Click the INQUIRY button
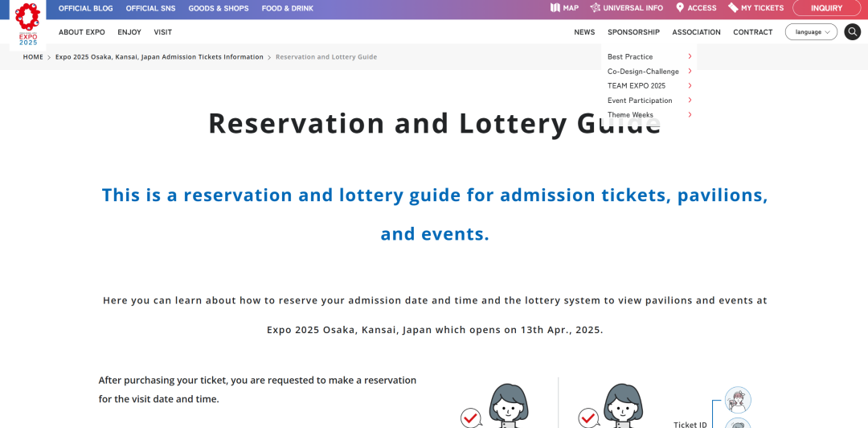 click(x=826, y=8)
